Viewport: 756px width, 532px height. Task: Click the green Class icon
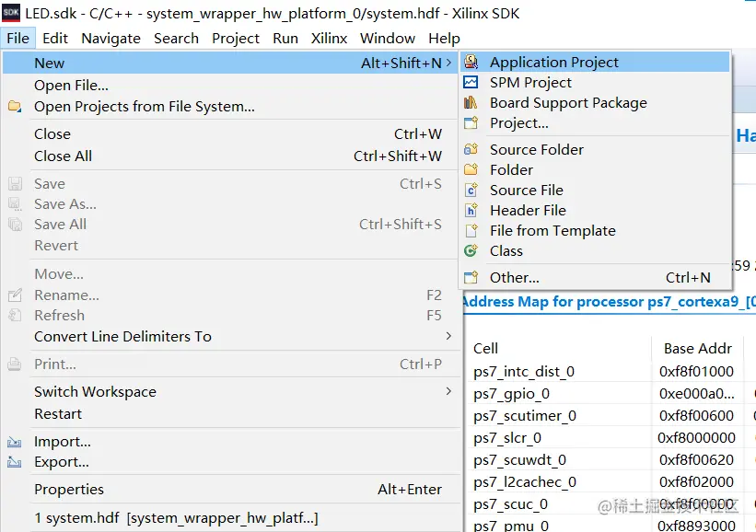click(471, 250)
